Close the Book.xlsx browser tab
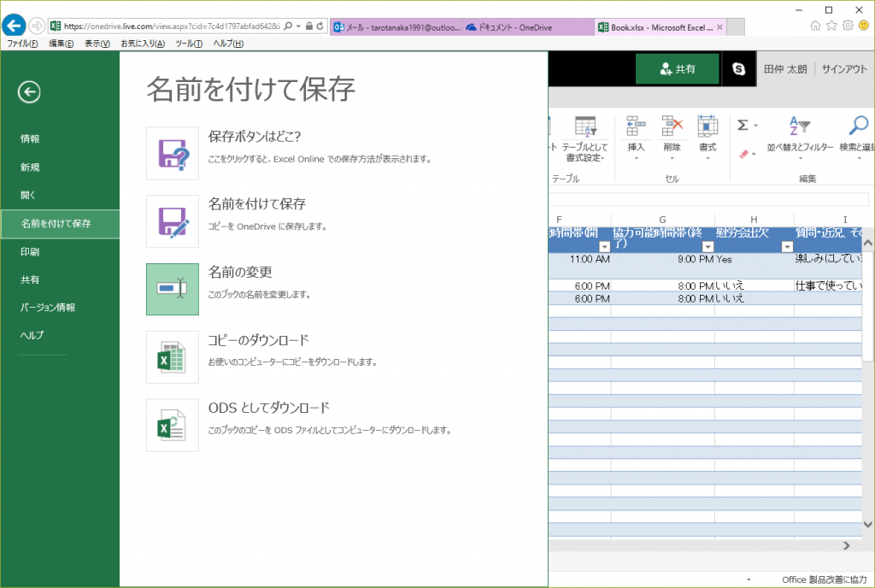This screenshot has width=875, height=588. click(719, 26)
